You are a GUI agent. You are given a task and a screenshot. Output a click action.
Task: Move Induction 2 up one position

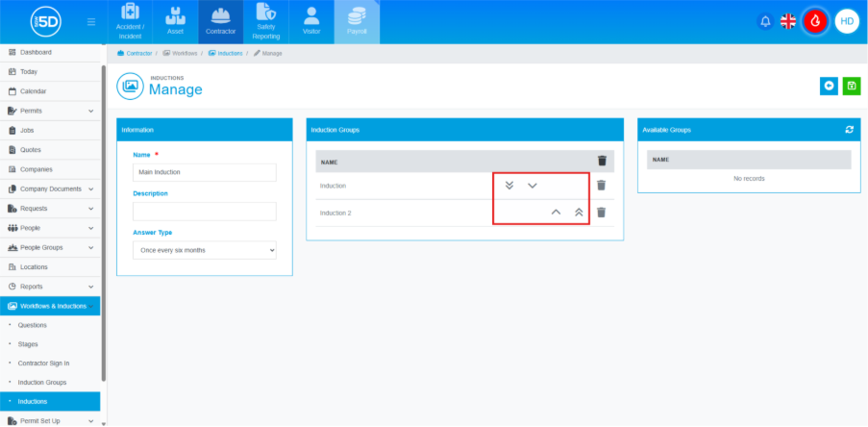[556, 213]
